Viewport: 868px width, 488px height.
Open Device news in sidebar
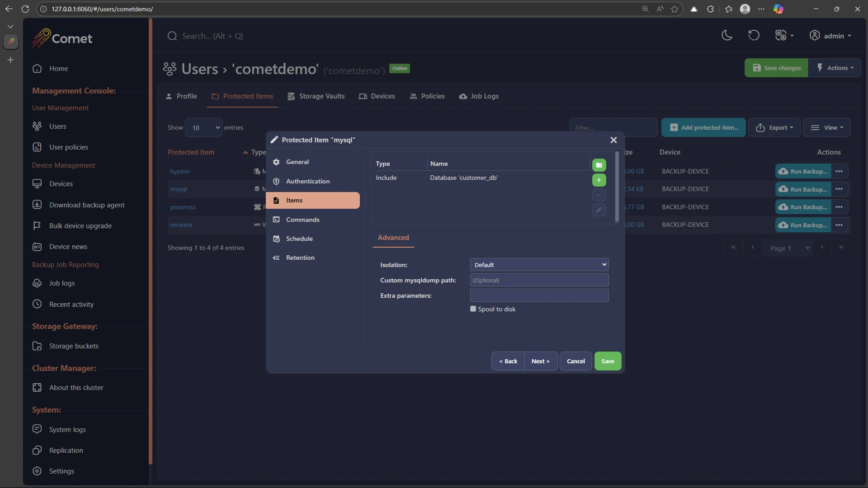tap(68, 247)
